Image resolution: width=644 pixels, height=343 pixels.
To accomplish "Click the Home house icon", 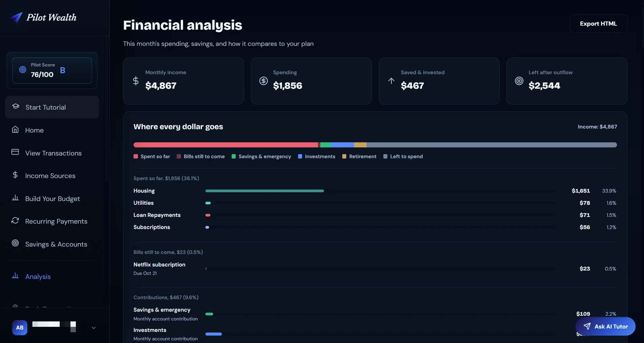I will [15, 130].
